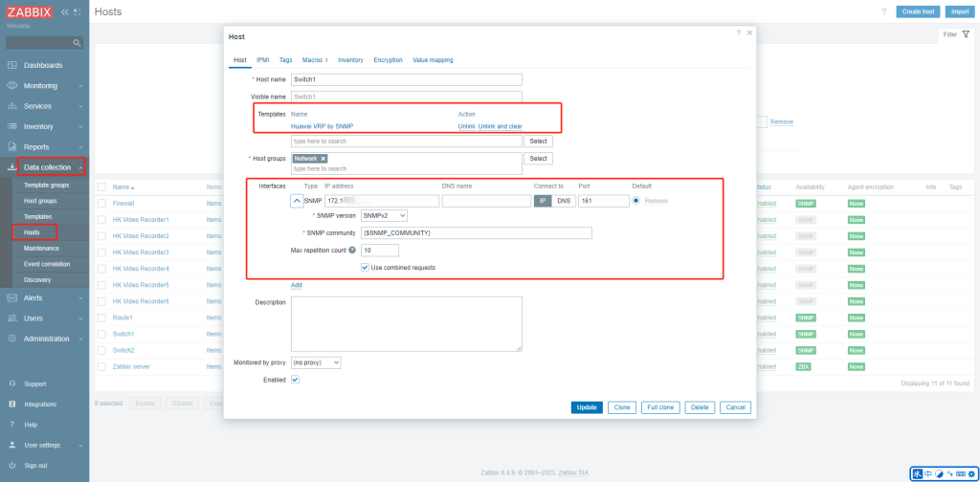Expand the Services menu in the sidebar
980x482 pixels.
coord(80,107)
